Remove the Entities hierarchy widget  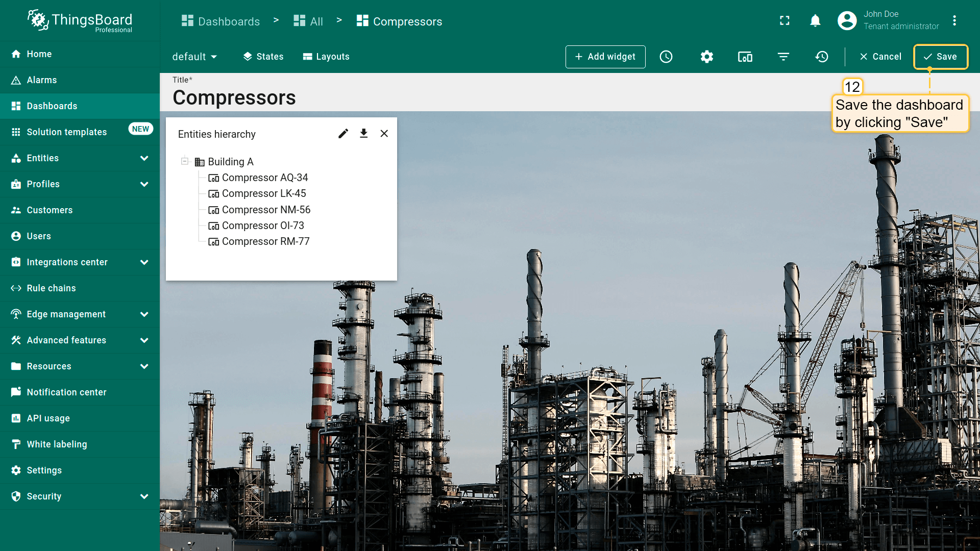pyautogui.click(x=384, y=134)
